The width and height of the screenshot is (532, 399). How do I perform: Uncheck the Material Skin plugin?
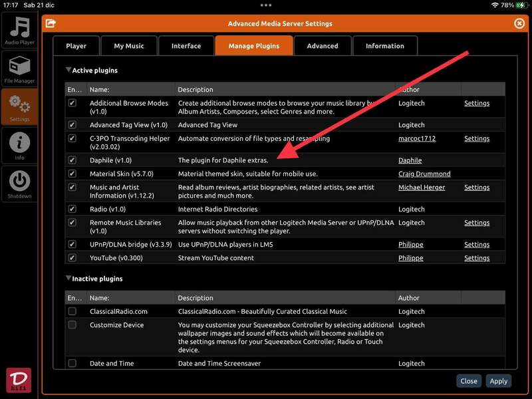tap(72, 174)
